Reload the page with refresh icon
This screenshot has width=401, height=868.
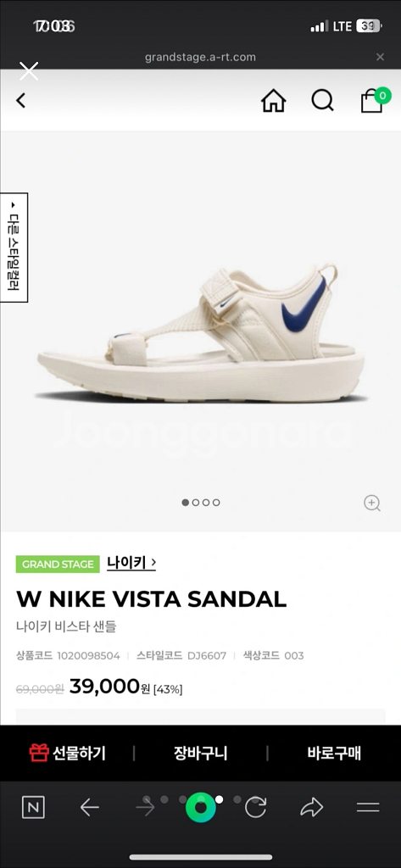point(255,808)
